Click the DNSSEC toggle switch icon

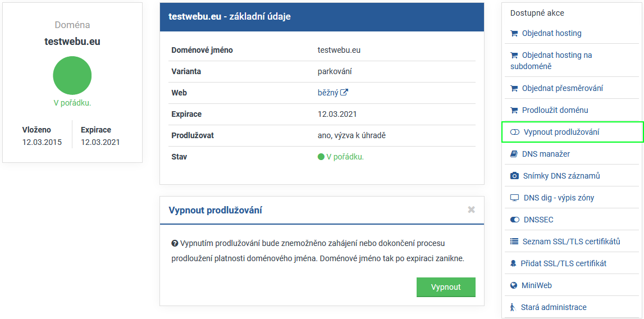(515, 220)
